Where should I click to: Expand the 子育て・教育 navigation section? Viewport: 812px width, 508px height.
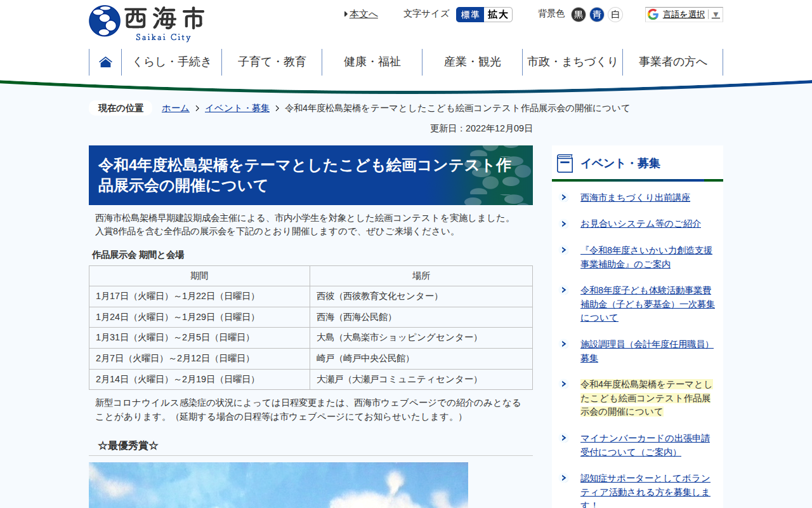[x=272, y=62]
